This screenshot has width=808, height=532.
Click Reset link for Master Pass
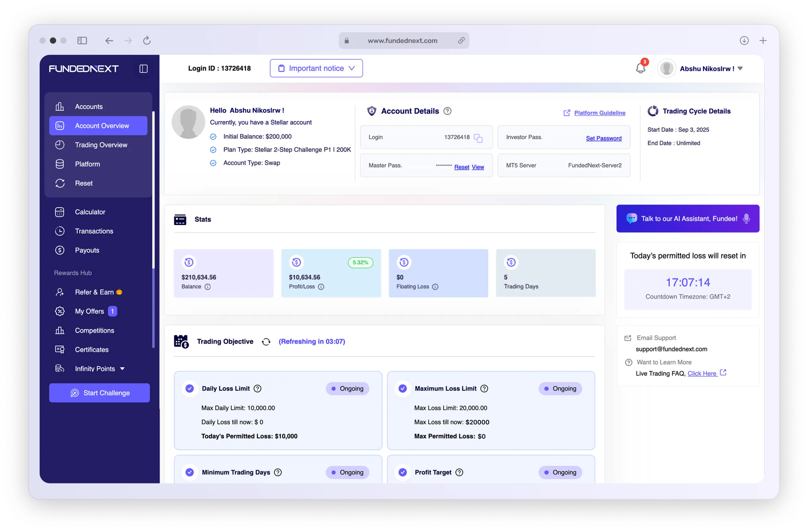[x=462, y=167]
